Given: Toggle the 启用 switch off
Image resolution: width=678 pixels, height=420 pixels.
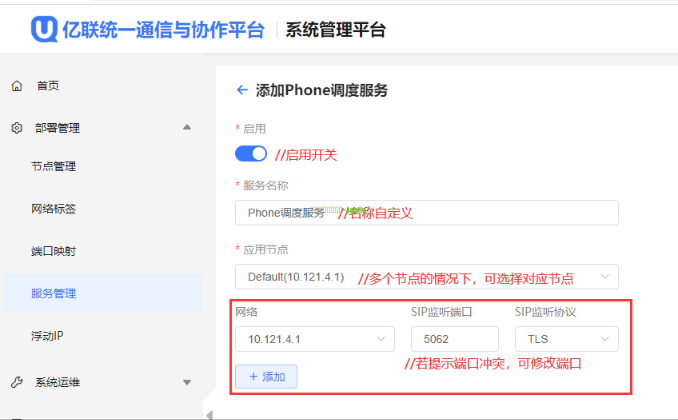Looking at the screenshot, I should pyautogui.click(x=251, y=154).
